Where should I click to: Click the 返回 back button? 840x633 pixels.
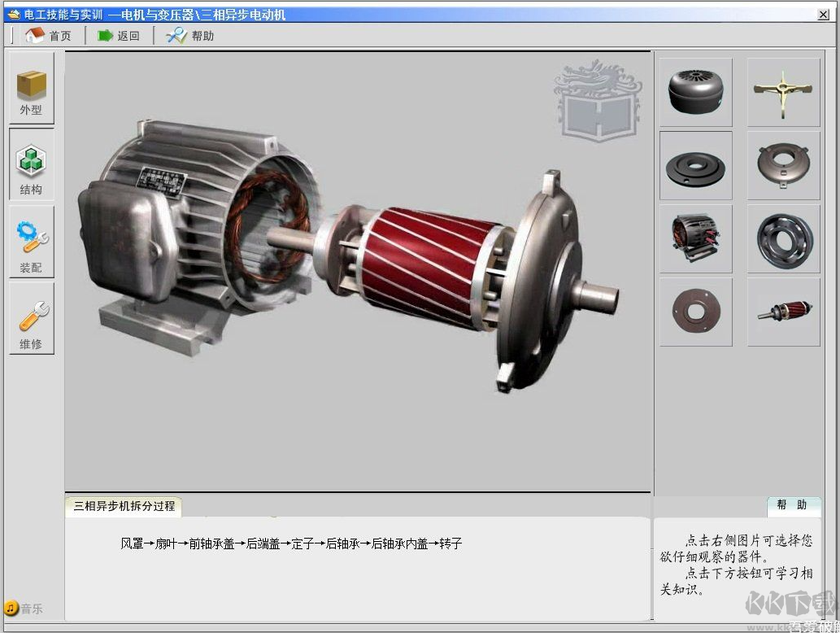(x=119, y=36)
